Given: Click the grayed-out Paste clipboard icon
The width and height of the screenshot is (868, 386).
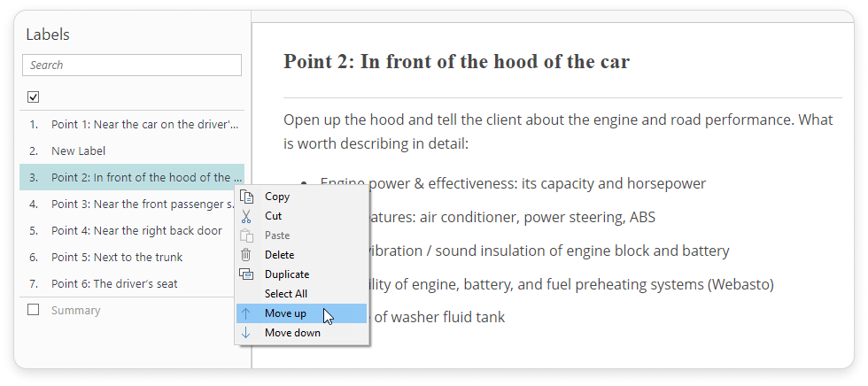Looking at the screenshot, I should coord(246,235).
